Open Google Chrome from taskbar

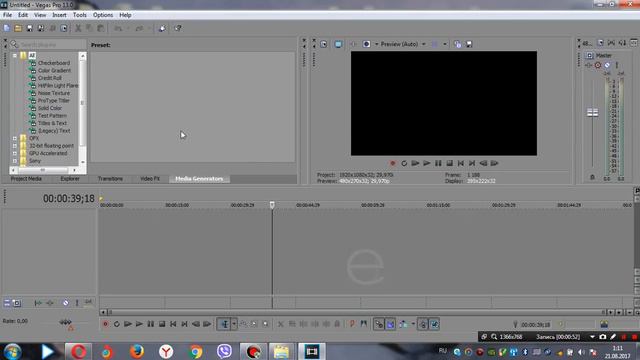point(196,351)
